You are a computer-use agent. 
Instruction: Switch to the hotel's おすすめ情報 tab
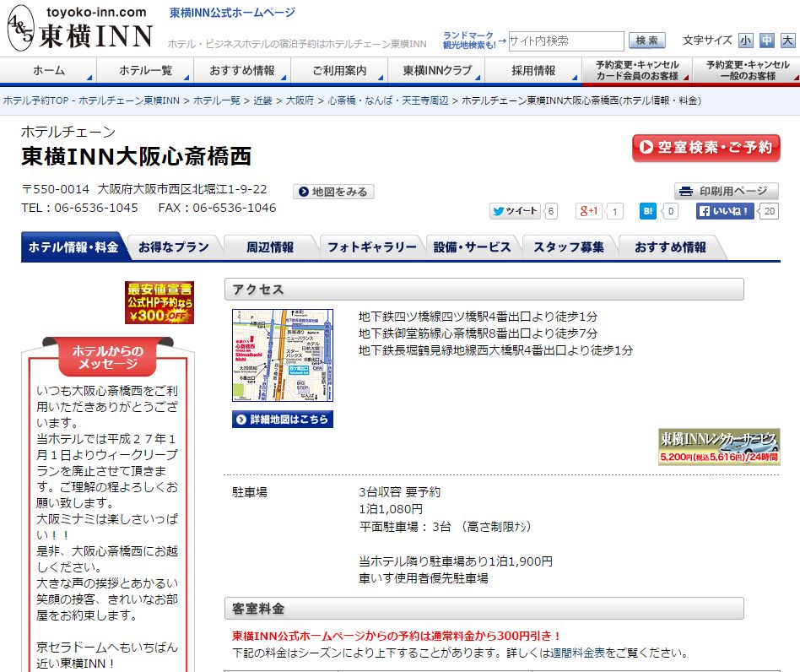tap(670, 247)
